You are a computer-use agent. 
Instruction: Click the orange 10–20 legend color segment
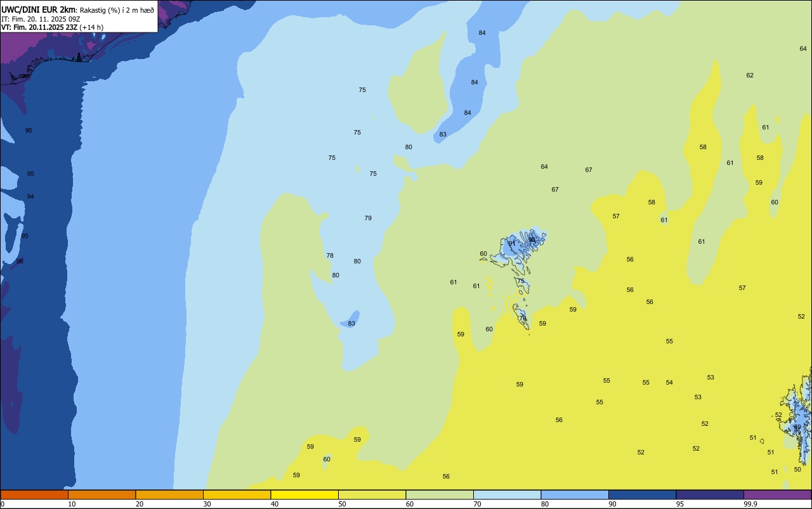point(101,494)
